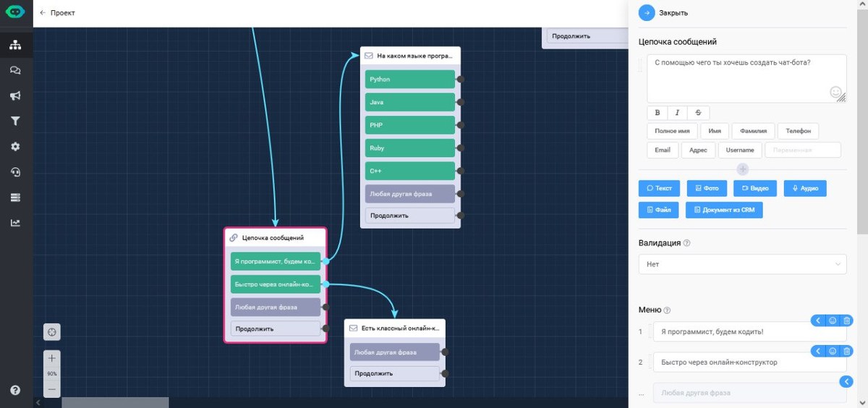Open the megaphone broadcasts section
This screenshot has width=868, height=408.
click(15, 95)
